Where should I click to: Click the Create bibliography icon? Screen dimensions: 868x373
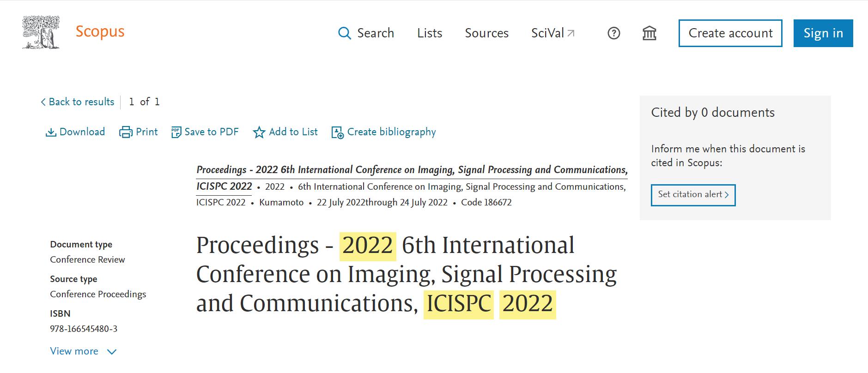338,132
